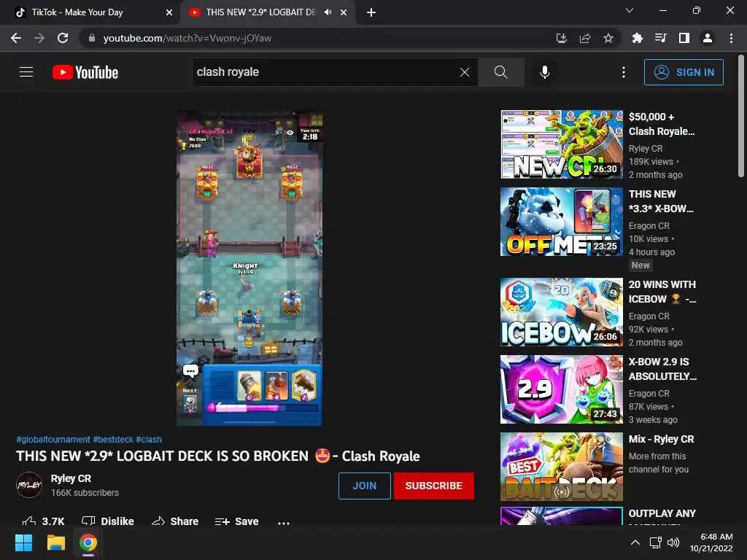Open the 2.9 X-BOW video thumbnail

coord(561,389)
